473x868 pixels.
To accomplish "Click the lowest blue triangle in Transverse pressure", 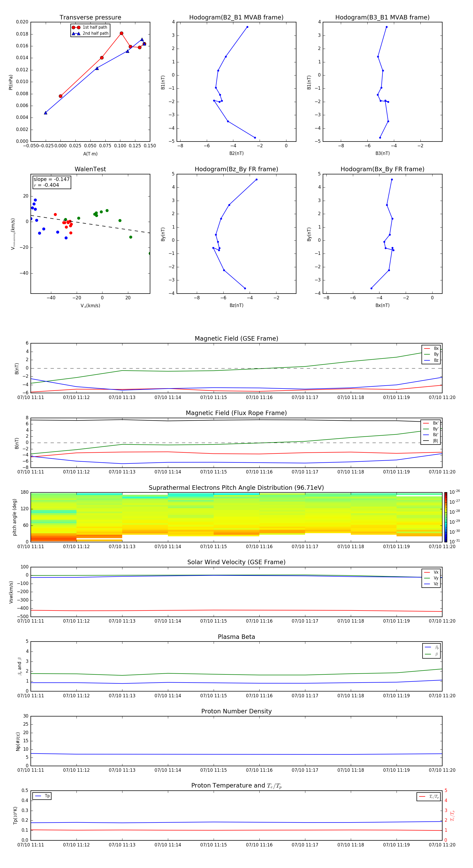I will point(45,113).
